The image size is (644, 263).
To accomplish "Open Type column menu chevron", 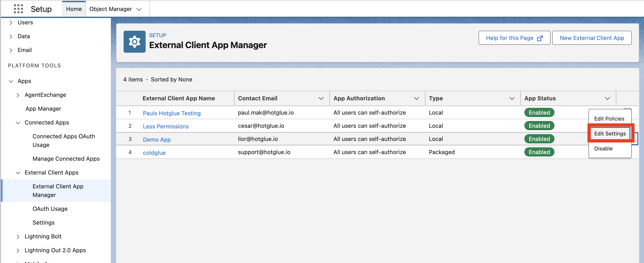I will point(512,99).
